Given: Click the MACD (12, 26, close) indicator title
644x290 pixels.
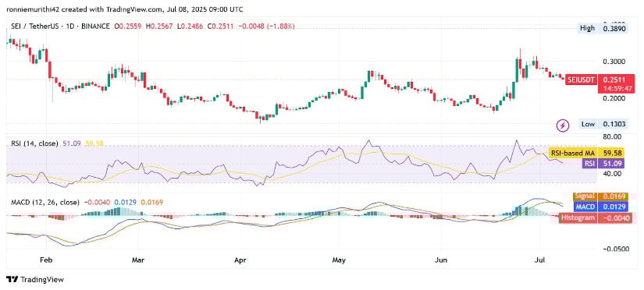Looking at the screenshot, I should (45, 202).
